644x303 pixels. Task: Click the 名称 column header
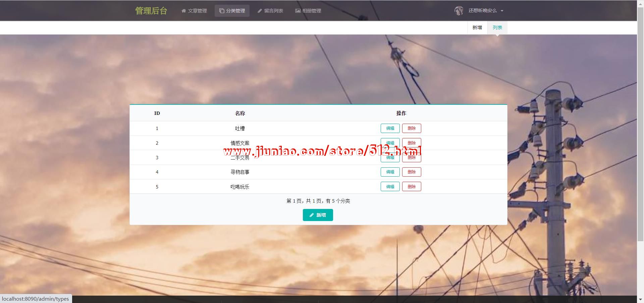coord(240,113)
